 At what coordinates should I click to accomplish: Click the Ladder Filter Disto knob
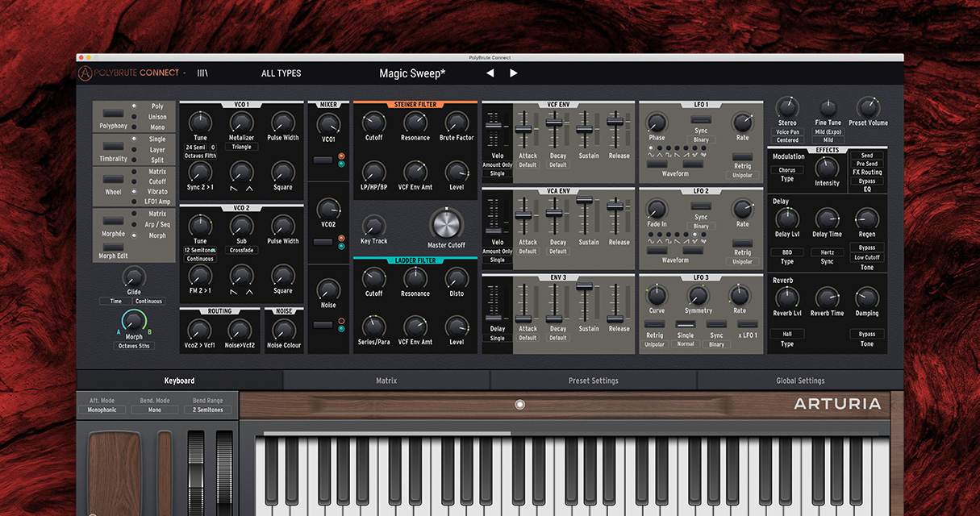(x=457, y=277)
